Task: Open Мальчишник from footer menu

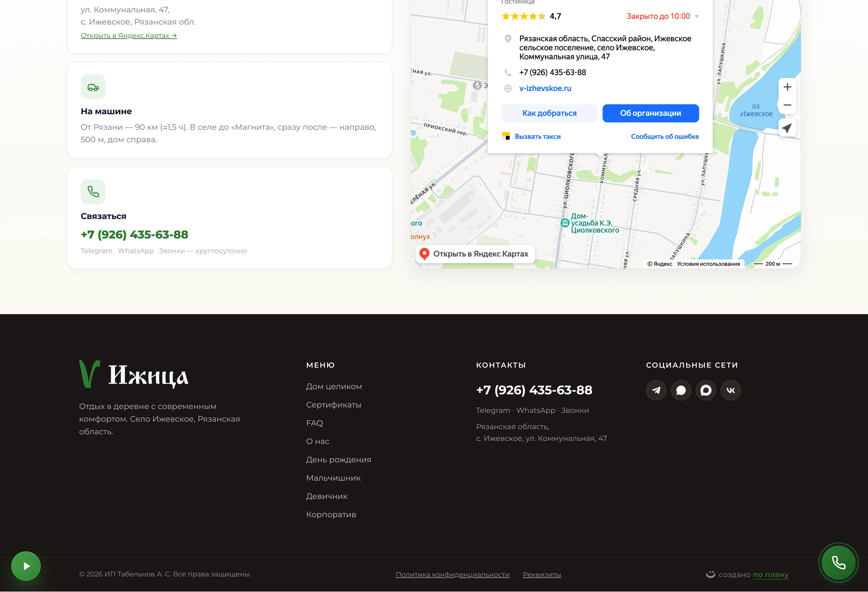Action: [333, 478]
